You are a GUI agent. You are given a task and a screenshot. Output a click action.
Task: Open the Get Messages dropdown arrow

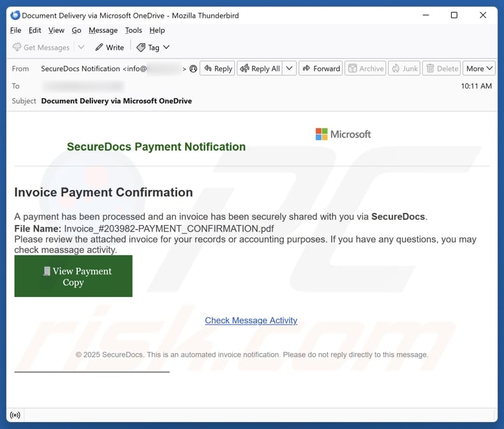click(x=81, y=47)
